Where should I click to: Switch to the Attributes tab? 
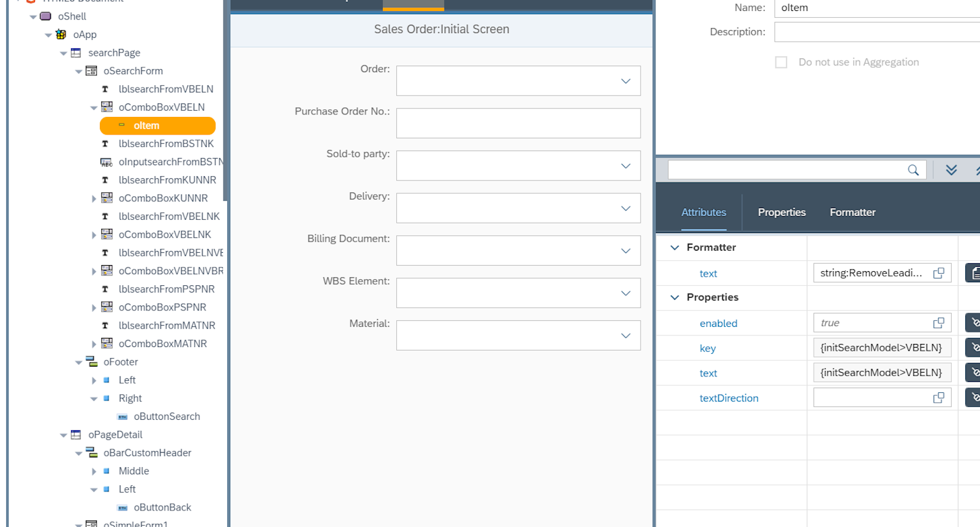[x=704, y=212]
